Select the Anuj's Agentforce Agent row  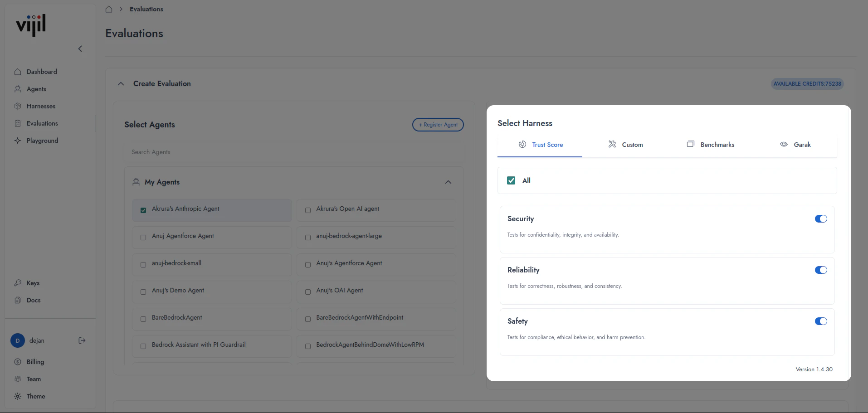tap(376, 265)
